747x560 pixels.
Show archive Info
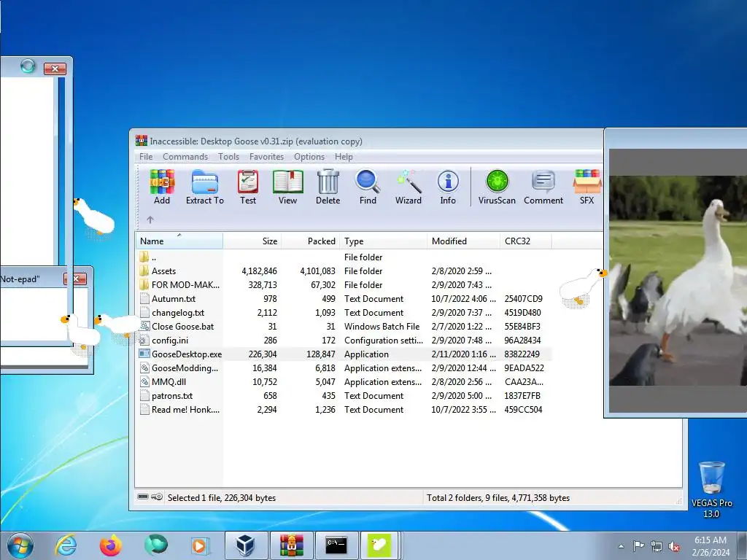click(448, 187)
